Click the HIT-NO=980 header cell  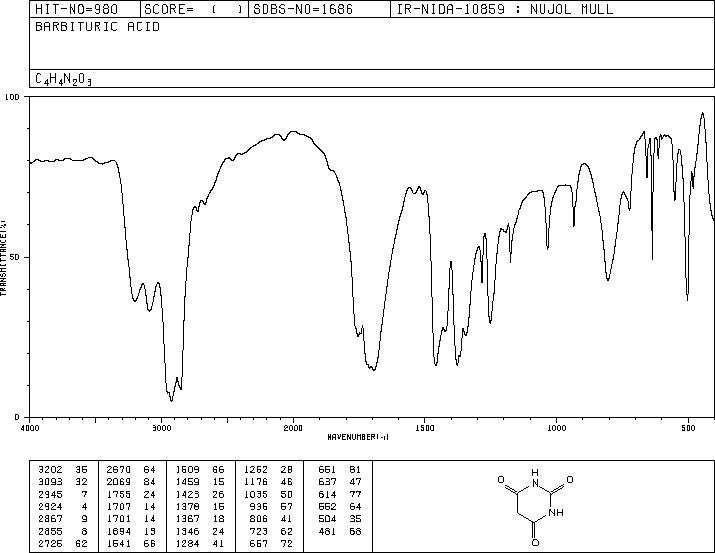[85, 9]
